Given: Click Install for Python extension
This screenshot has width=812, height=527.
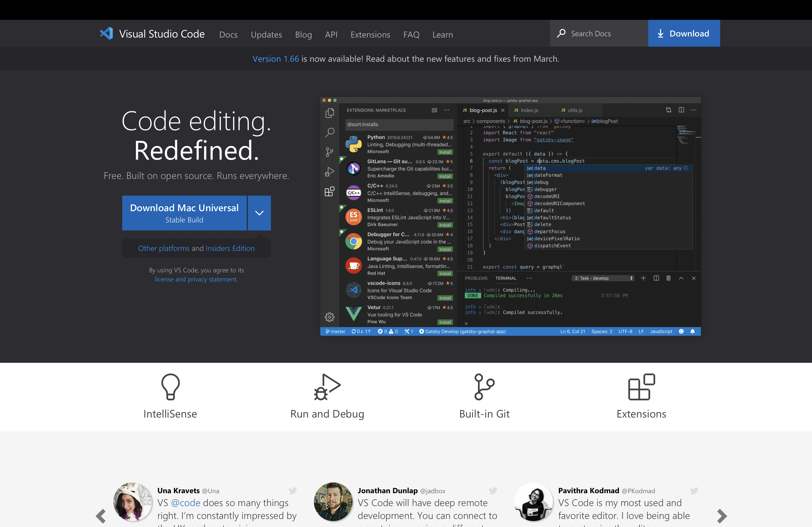Looking at the screenshot, I should click(445, 152).
